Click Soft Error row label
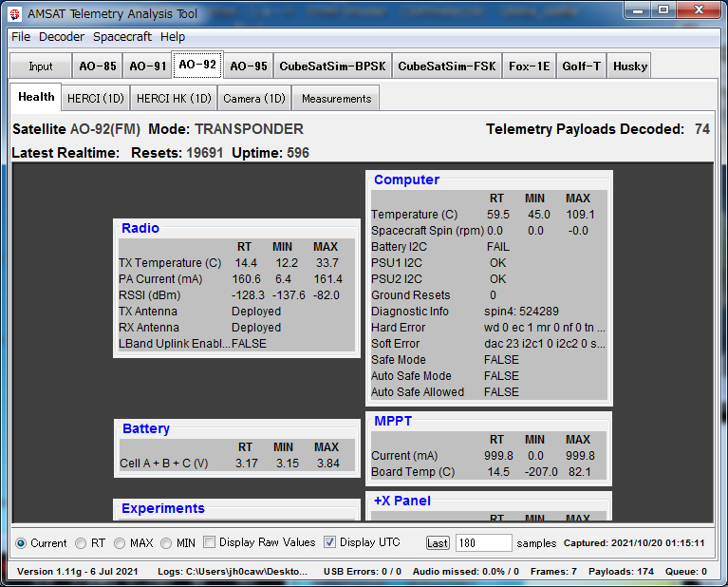 [x=395, y=344]
